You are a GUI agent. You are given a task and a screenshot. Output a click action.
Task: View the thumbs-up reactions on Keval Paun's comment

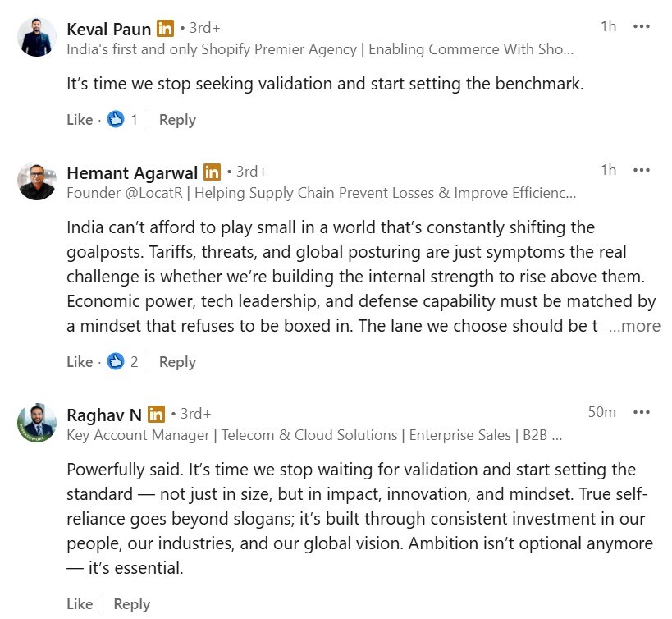tap(122, 120)
